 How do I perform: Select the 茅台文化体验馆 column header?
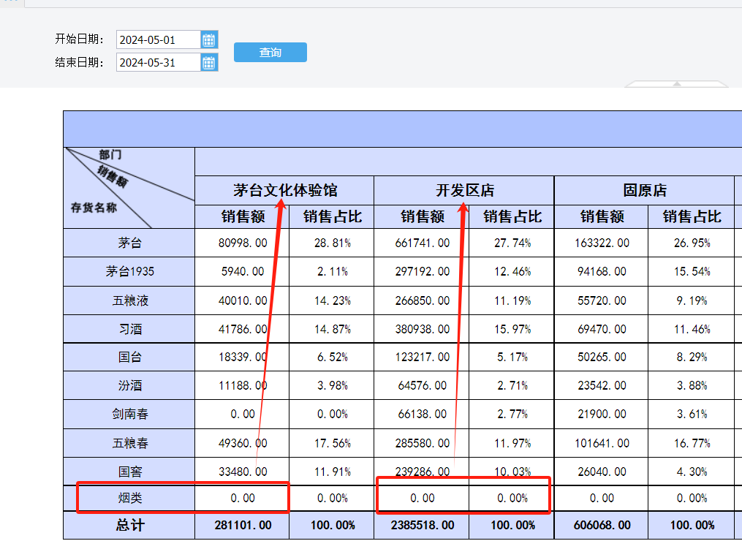pos(284,190)
